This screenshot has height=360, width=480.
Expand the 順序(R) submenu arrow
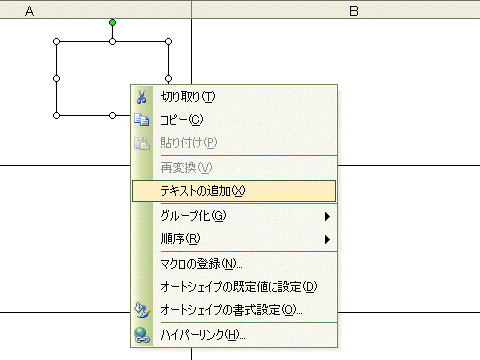(x=327, y=239)
